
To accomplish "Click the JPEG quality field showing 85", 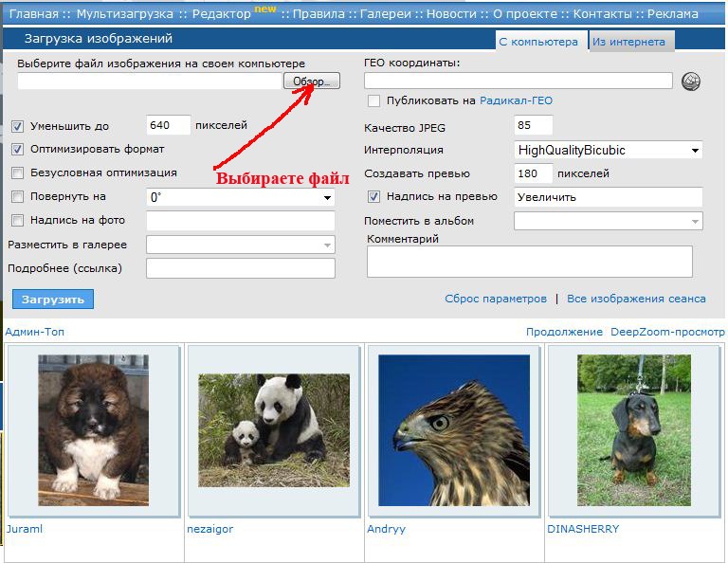I will 533,126.
